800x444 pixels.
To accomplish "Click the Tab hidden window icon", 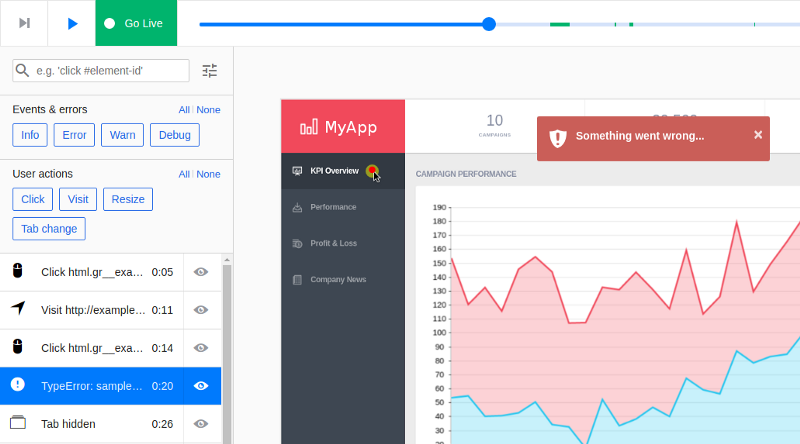I will click(x=18, y=422).
